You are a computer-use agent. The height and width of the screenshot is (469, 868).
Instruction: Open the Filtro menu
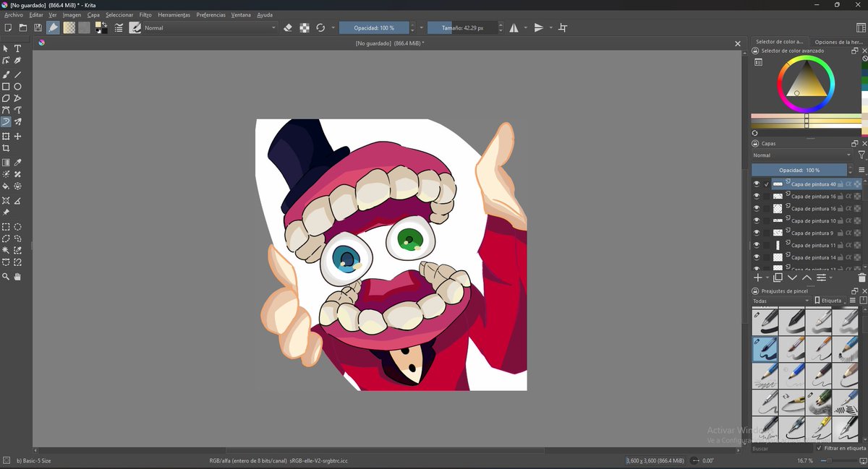pos(145,14)
